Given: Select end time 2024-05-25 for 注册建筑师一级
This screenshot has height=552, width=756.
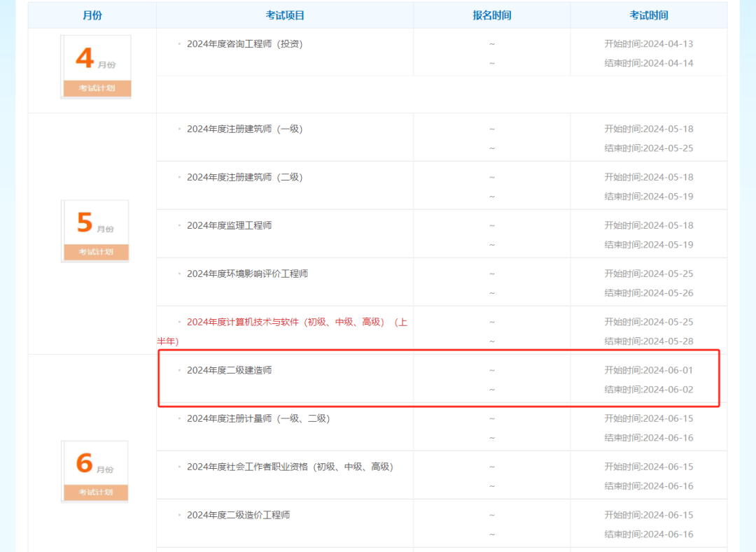Looking at the screenshot, I should pos(648,148).
